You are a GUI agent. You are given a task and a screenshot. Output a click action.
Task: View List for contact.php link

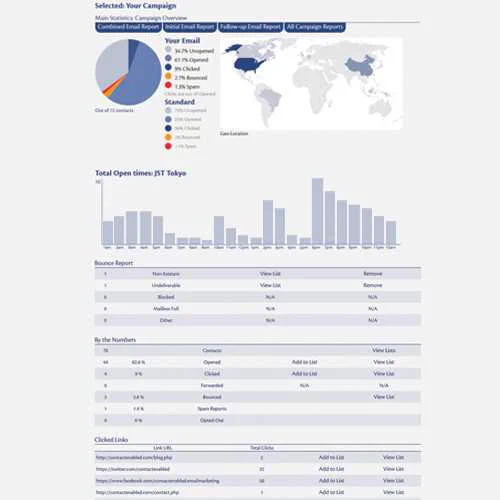[393, 492]
